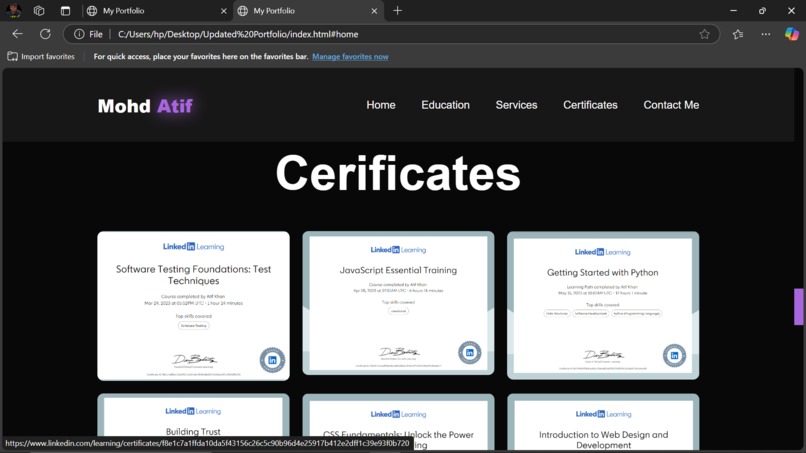This screenshot has height=453, width=806.
Task: Launch the Copilot icon
Action: 792,34
